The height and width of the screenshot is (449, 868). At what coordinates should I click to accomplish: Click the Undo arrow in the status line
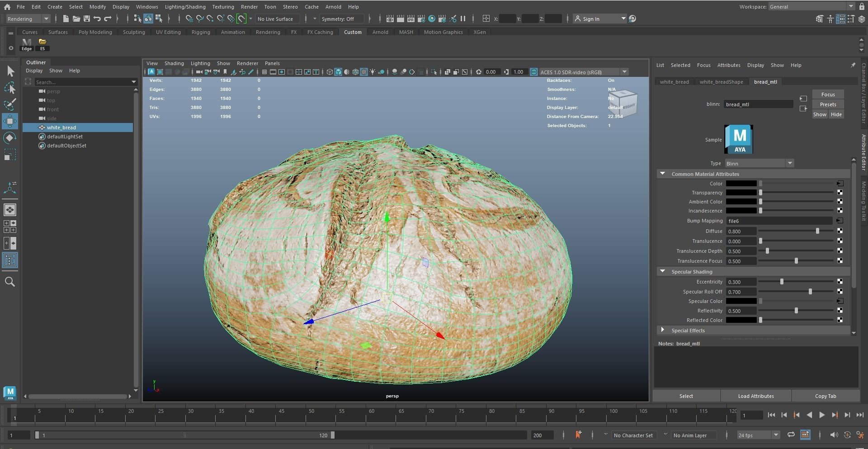(97, 19)
